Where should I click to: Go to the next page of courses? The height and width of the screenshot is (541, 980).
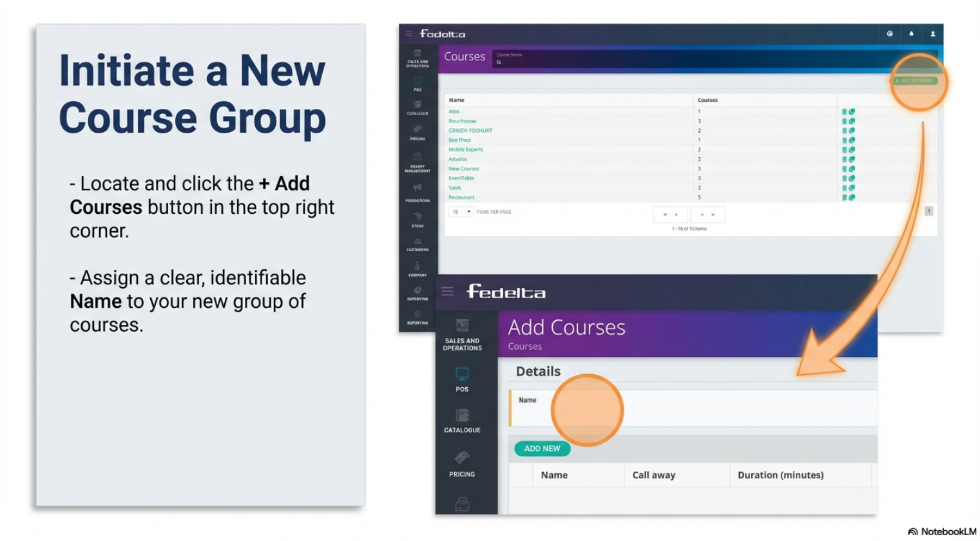[702, 214]
